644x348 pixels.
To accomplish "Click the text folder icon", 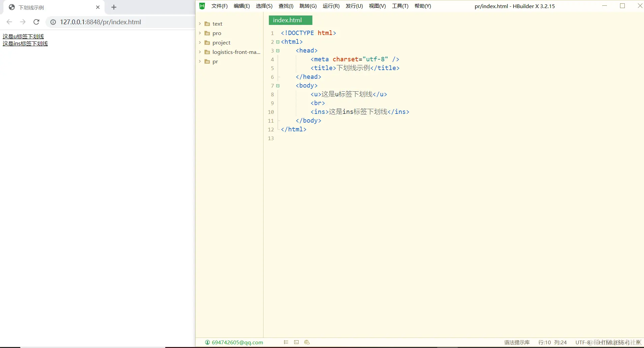I will point(207,24).
